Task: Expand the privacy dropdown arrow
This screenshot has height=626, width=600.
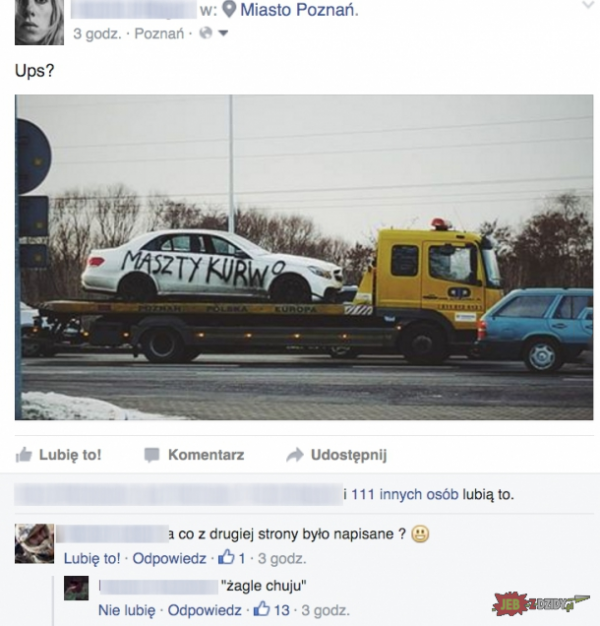Action: coord(223,34)
